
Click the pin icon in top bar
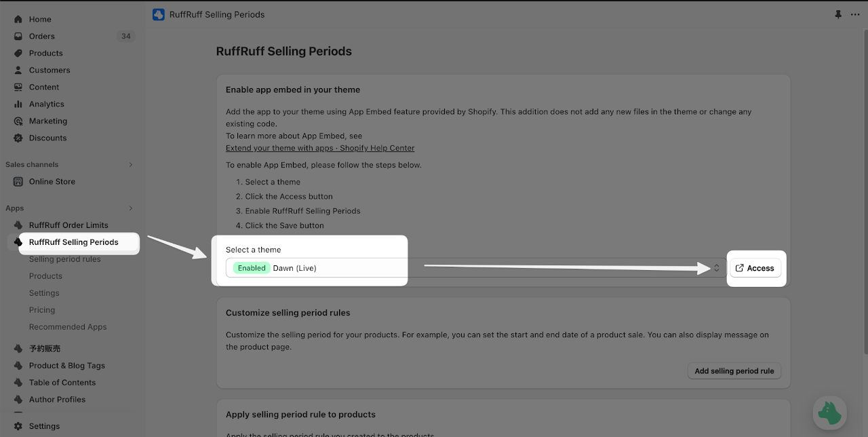[x=839, y=14]
